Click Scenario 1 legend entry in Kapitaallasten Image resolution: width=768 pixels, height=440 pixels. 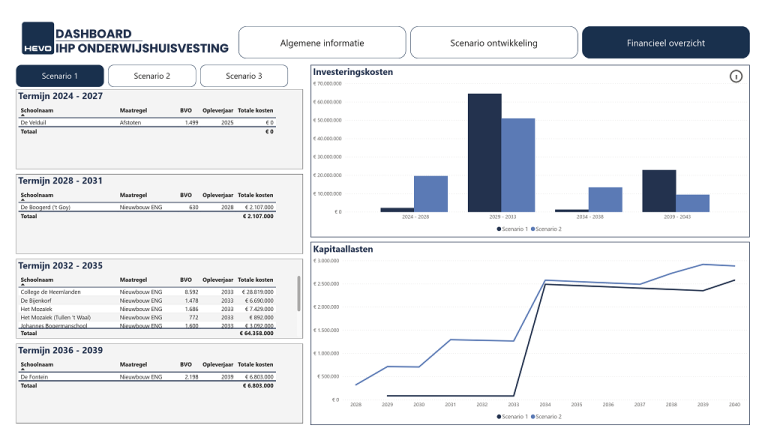[x=512, y=416]
